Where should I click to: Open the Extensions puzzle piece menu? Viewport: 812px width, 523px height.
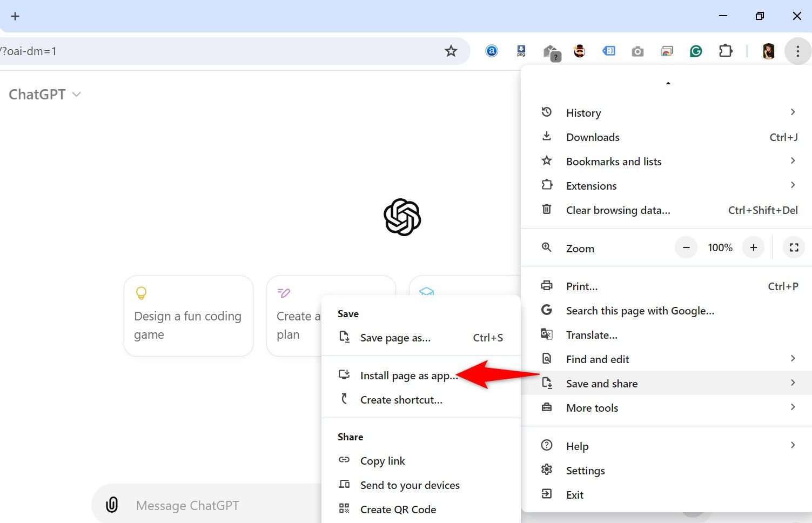click(x=726, y=51)
